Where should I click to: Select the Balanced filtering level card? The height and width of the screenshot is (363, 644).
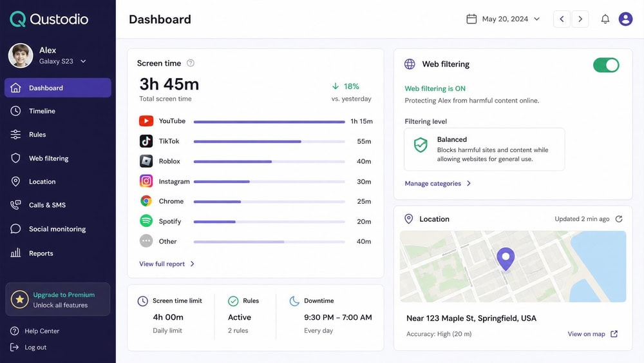(x=484, y=149)
